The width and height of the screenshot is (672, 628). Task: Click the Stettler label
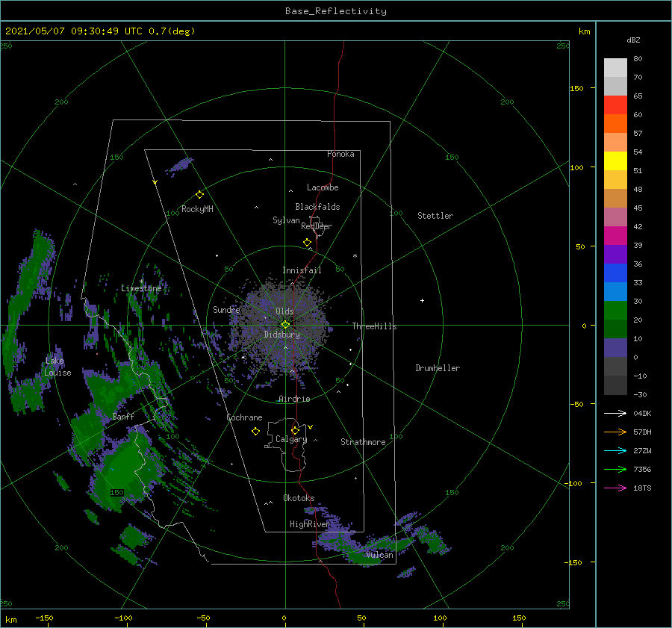(435, 216)
